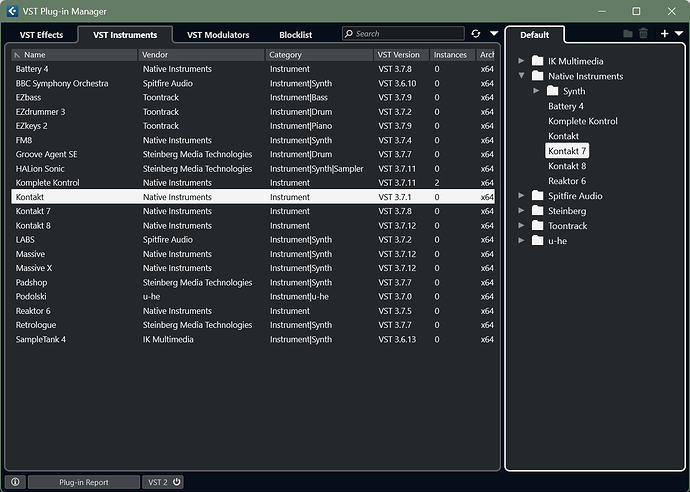Select the Default collection tab
The width and height of the screenshot is (690, 492).
[x=534, y=35]
